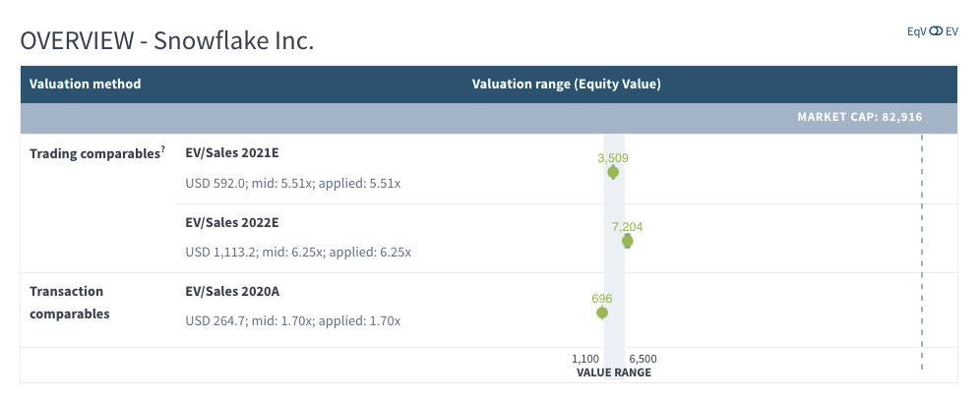Click the OVERVIEW - Snowflake Inc. title
The height and width of the screenshot is (399, 980).
point(167,41)
